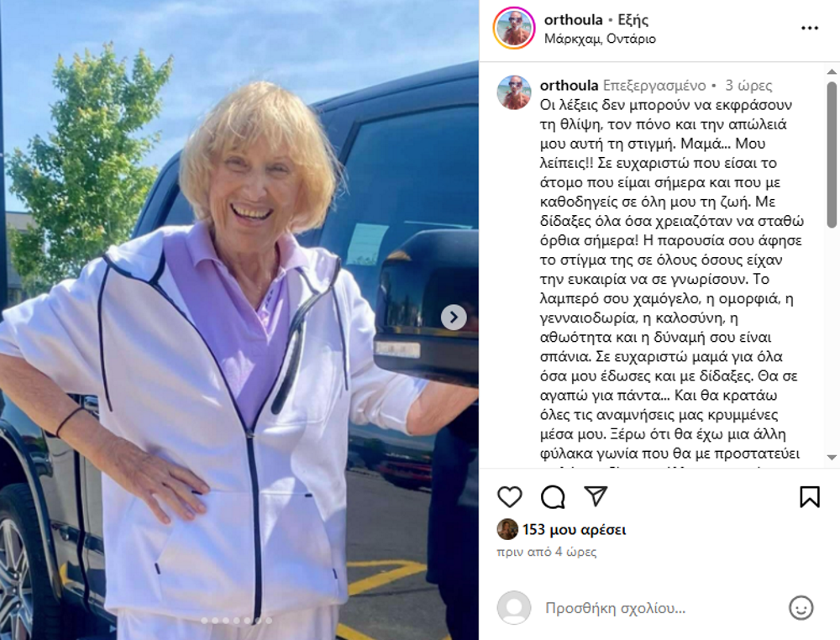This screenshot has width=840, height=640.
Task: Open orthoula avatar beside the caption
Action: pyautogui.click(x=514, y=92)
